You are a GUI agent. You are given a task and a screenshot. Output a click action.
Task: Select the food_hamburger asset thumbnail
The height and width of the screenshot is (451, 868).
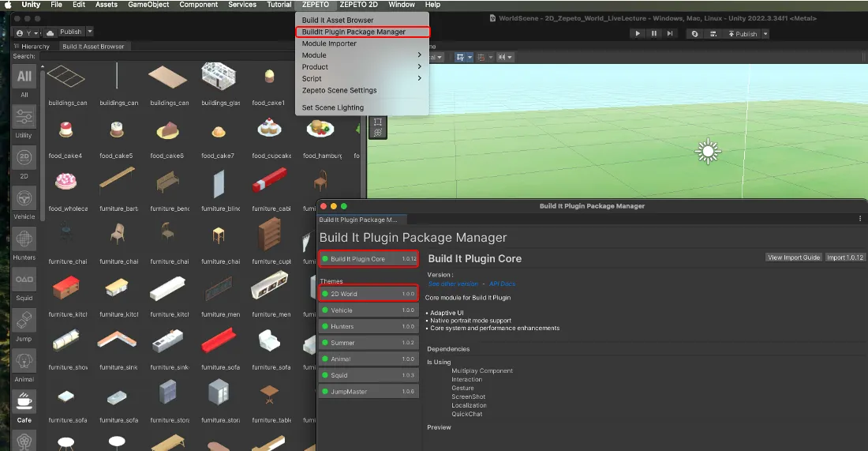click(320, 130)
